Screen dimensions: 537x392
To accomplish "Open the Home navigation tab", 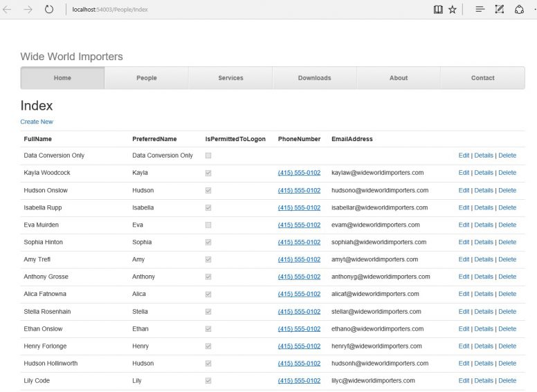I will [x=62, y=78].
